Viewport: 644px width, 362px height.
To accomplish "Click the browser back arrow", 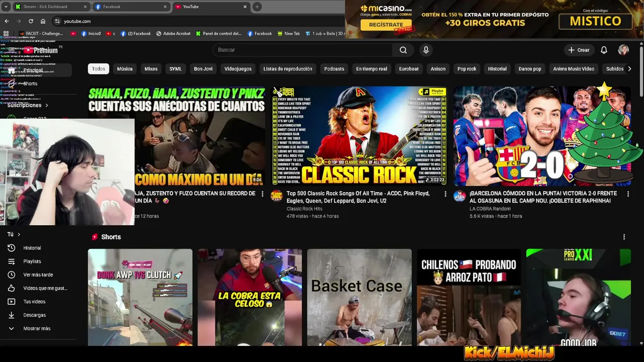I will point(7,21).
